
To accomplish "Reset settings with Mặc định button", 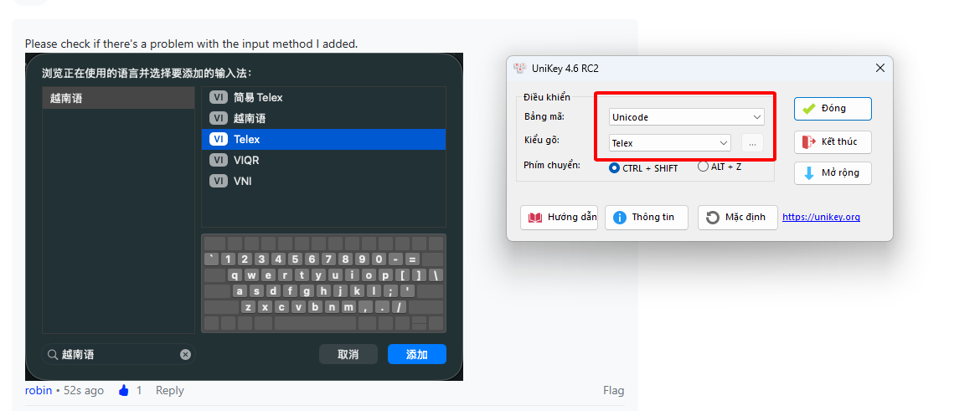I will pyautogui.click(x=737, y=218).
